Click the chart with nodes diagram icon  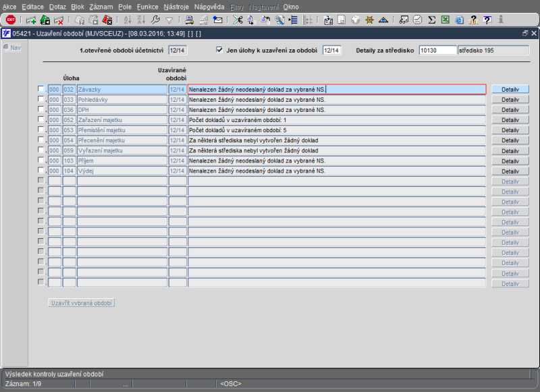pos(404,20)
